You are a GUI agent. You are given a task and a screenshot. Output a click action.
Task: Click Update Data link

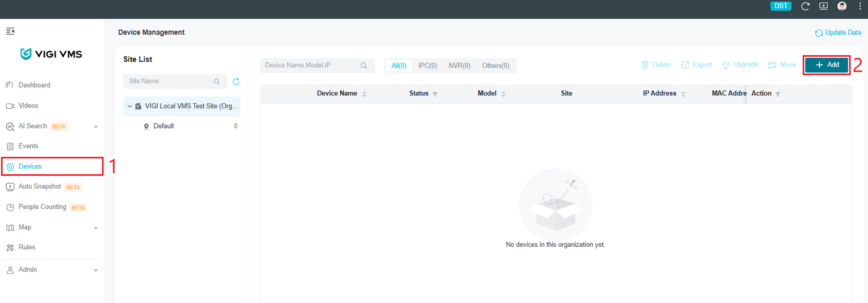coord(838,33)
